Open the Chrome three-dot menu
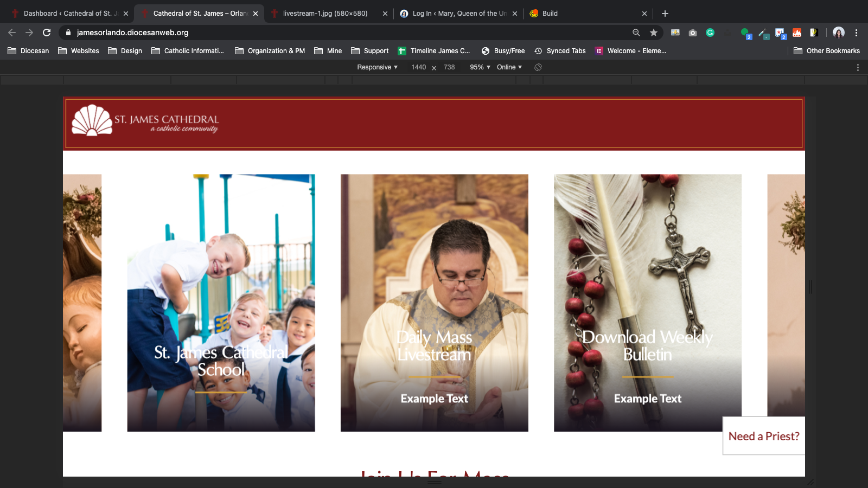 coord(856,33)
